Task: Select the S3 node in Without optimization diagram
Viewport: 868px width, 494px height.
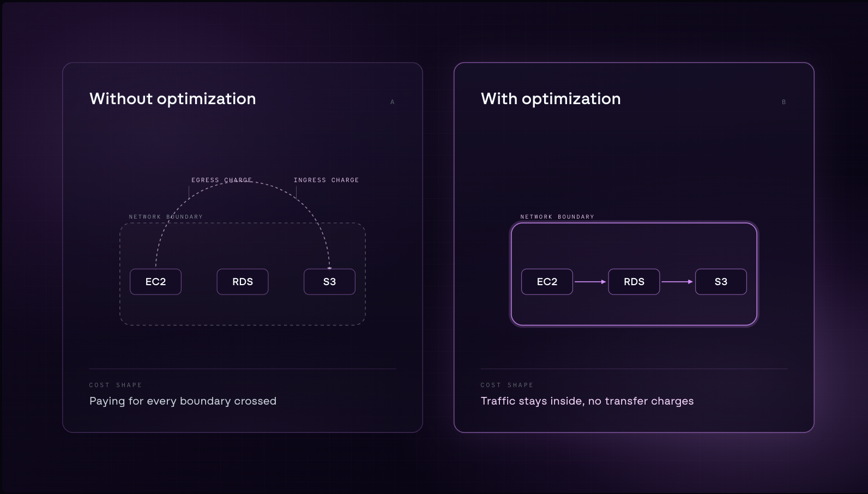Action: [329, 282]
